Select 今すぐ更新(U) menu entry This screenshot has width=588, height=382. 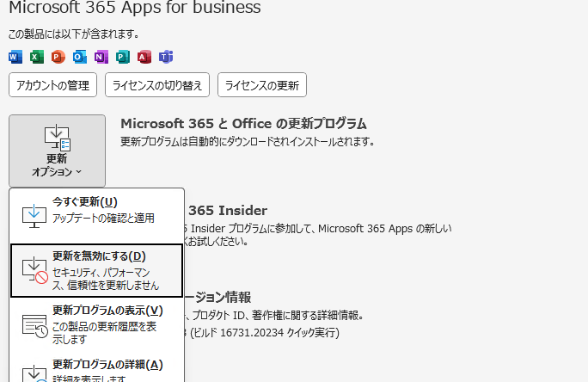tap(97, 215)
